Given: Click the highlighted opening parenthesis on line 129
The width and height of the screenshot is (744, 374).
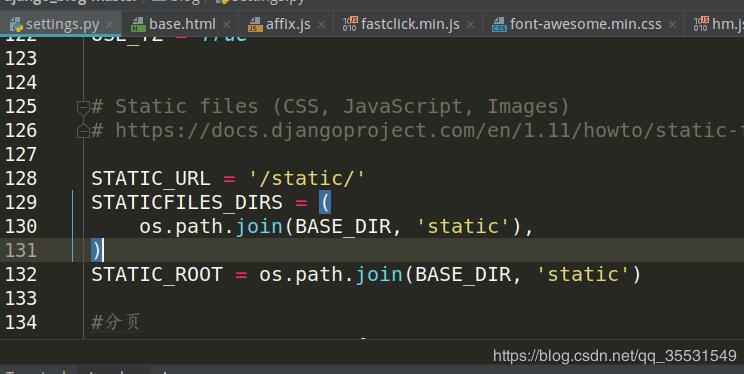Looking at the screenshot, I should [325, 203].
